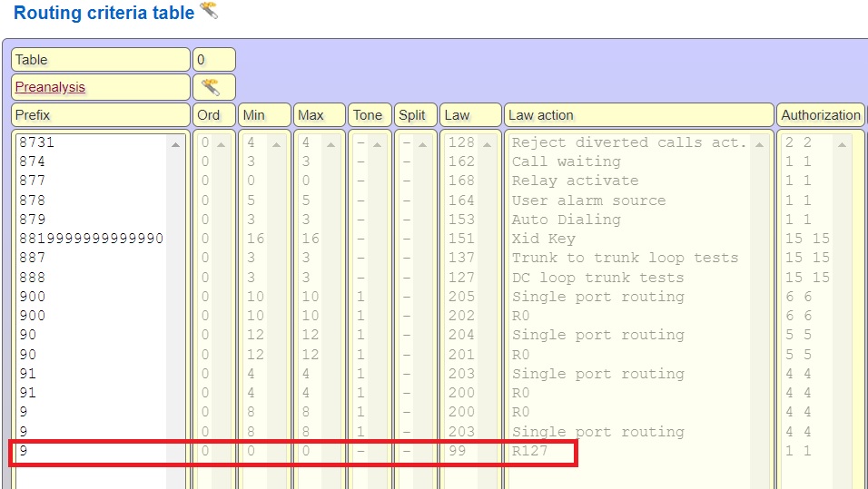
Task: Click the Authorization column header
Action: 821,115
